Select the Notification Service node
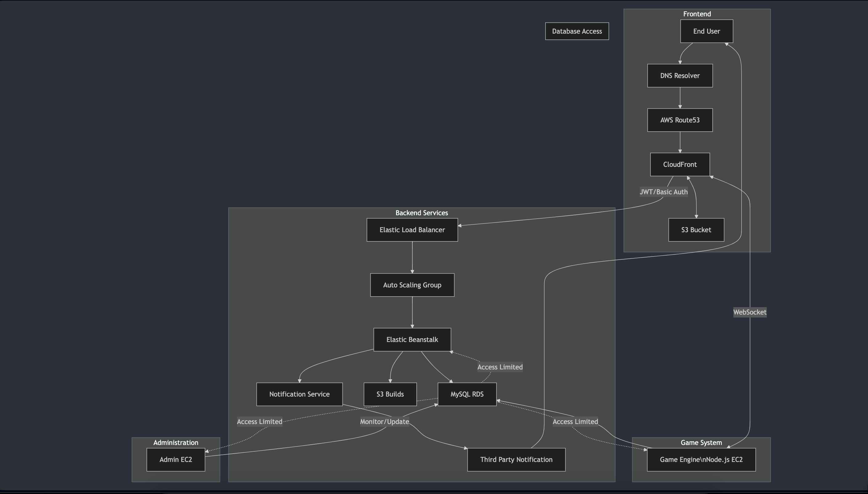Screen dimensions: 868x494 point(299,394)
